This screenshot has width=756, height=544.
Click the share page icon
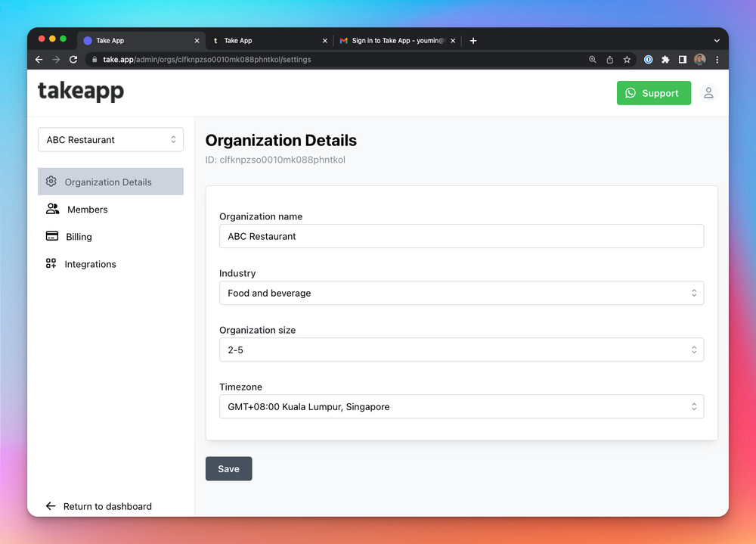click(x=610, y=59)
